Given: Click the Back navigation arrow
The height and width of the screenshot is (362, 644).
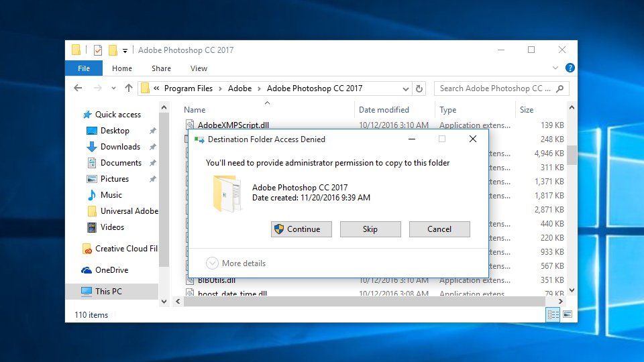Looking at the screenshot, I should pos(78,88).
